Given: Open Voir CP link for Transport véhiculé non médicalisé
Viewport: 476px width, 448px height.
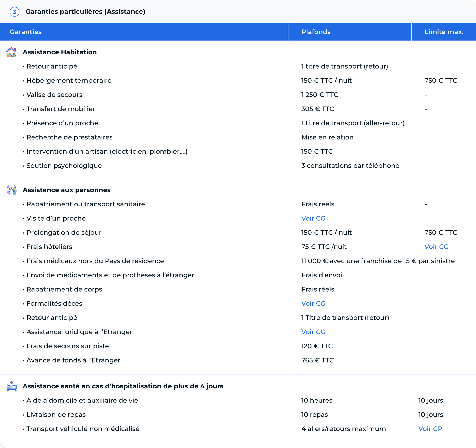Looking at the screenshot, I should click(x=430, y=429).
